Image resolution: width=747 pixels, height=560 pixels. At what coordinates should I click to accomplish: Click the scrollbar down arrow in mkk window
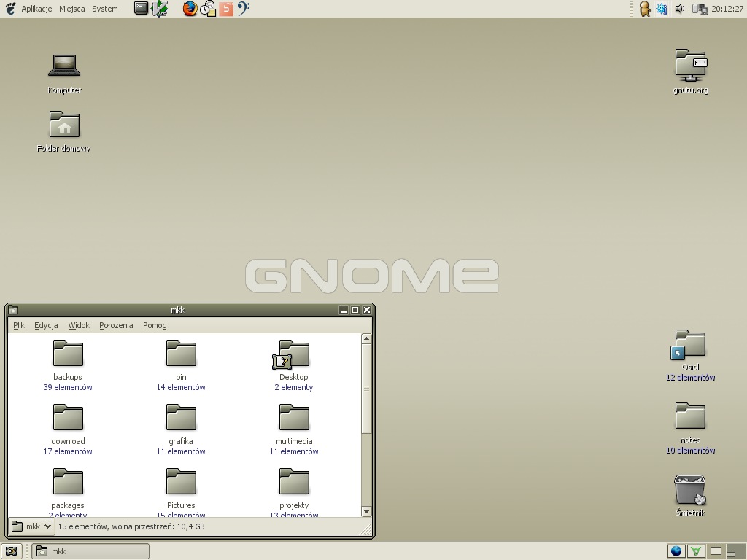pos(366,512)
